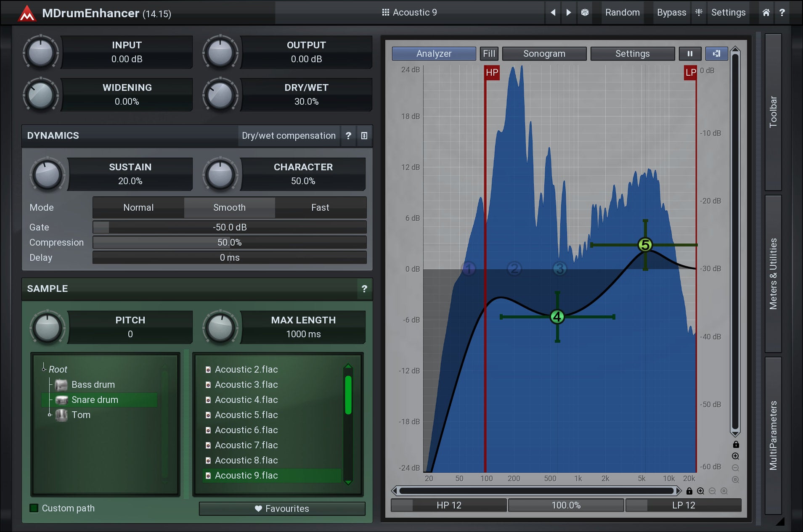The width and height of the screenshot is (803, 532).
Task: Click the home icon in title bar
Action: point(766,13)
